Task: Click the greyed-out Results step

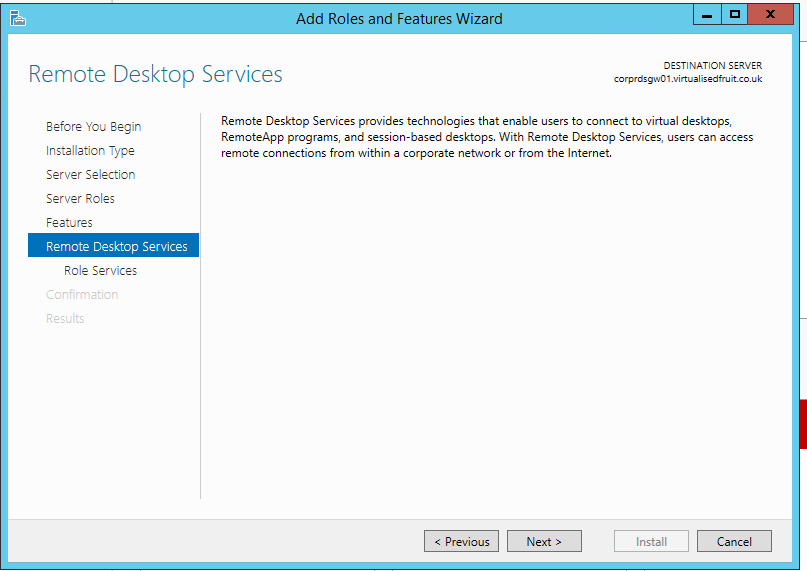Action: 65,319
